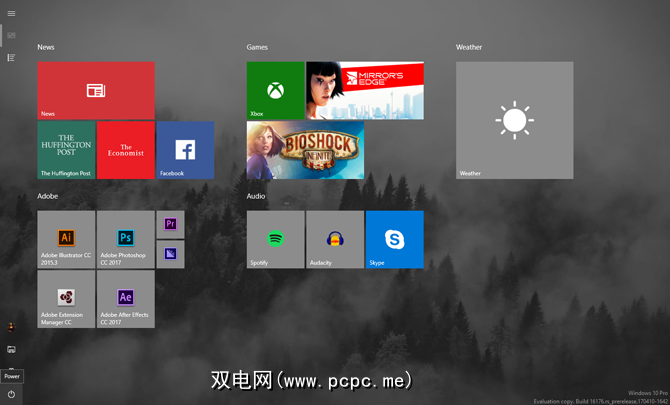Open Adobe Extension Manager CC
670x405 pixels.
[66, 299]
